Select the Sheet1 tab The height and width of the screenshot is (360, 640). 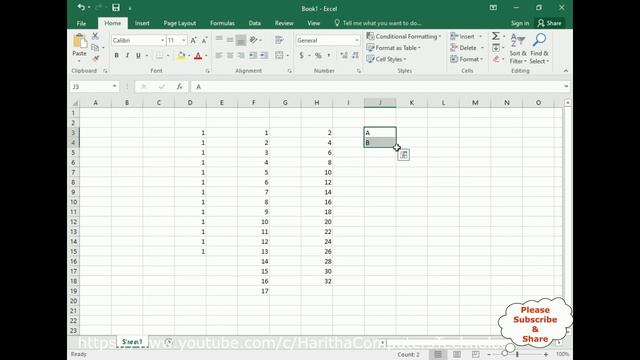tap(132, 342)
